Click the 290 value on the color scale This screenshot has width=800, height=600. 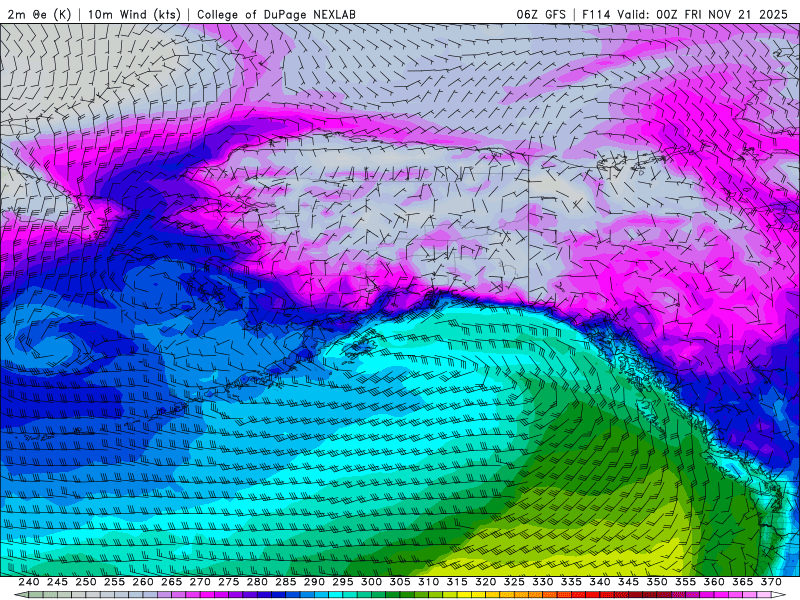point(314,582)
